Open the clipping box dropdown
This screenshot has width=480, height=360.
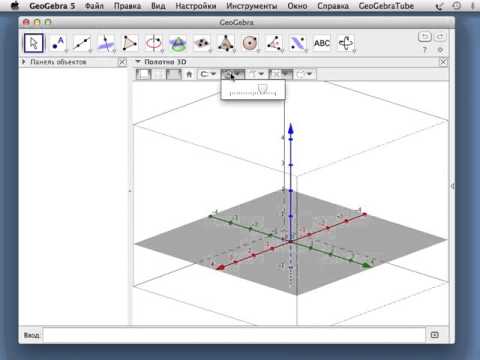pyautogui.click(x=281, y=74)
